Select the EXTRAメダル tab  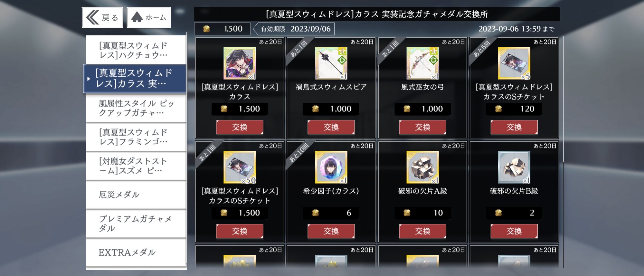tap(136, 252)
